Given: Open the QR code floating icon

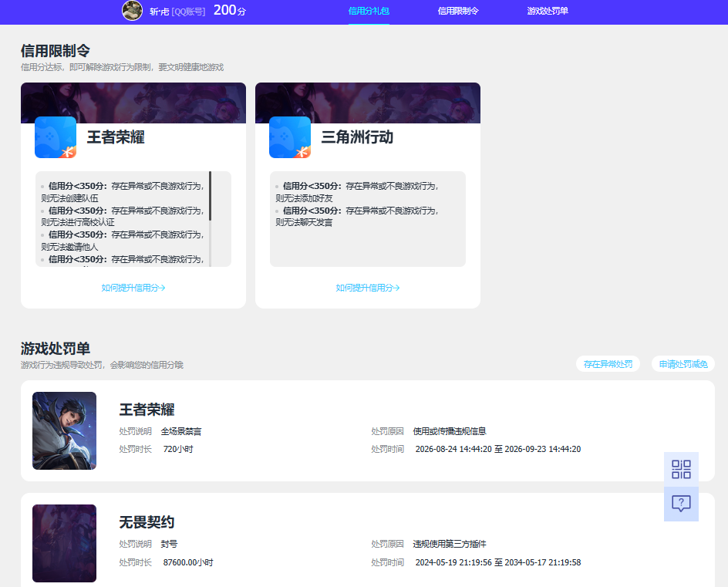Looking at the screenshot, I should pyautogui.click(x=681, y=470).
